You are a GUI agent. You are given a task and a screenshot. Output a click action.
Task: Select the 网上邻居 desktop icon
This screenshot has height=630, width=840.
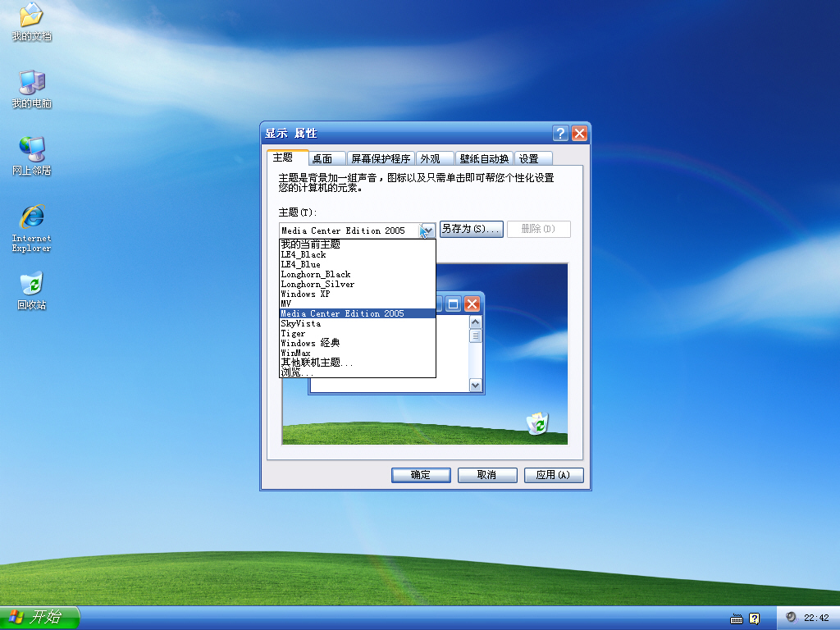click(32, 156)
